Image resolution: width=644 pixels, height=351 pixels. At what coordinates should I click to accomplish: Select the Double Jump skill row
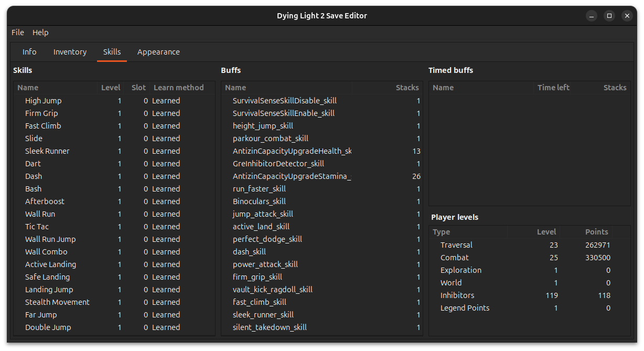point(48,327)
